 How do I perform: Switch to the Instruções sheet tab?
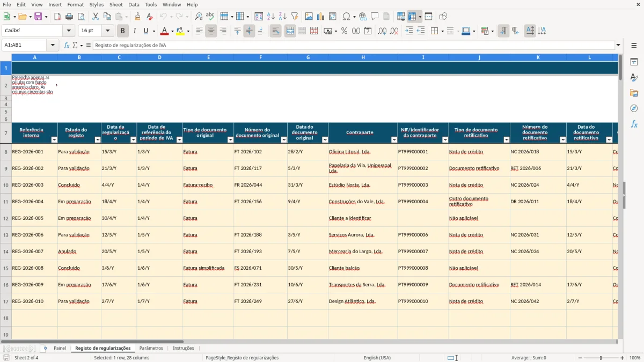[x=183, y=348]
